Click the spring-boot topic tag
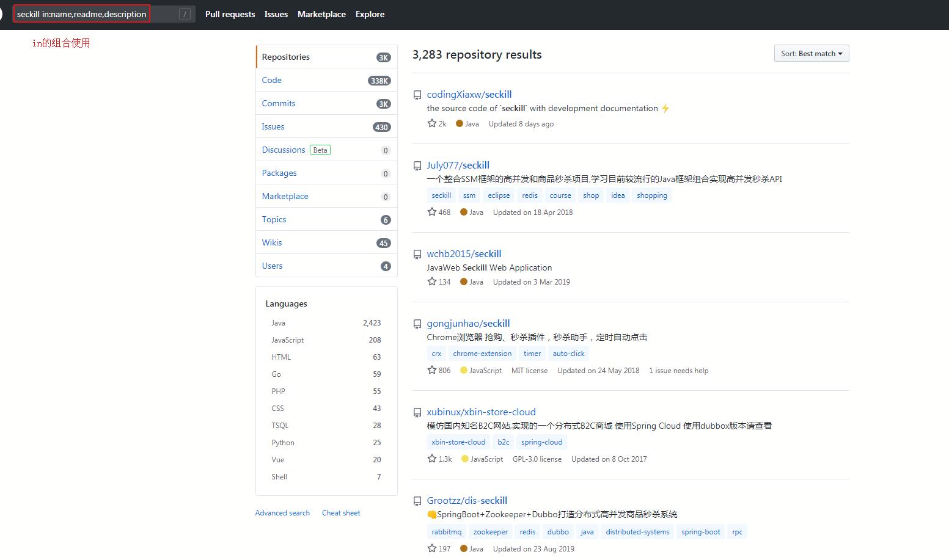Screen dimensions: 949x560 point(701,532)
